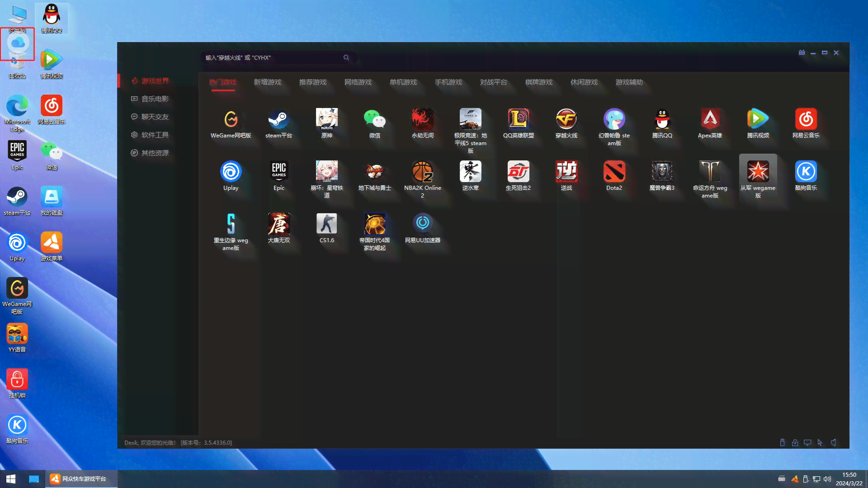
Task: Launch 永劫无间 game
Action: tap(423, 123)
